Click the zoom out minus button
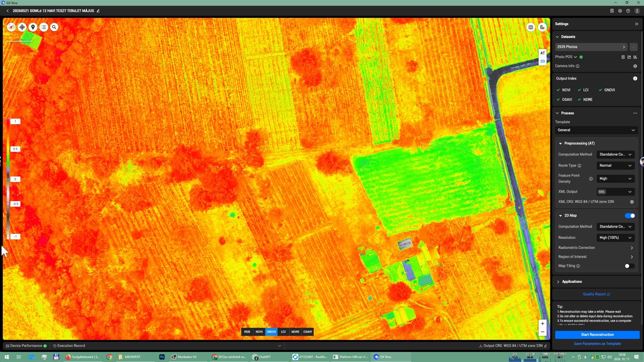The height and width of the screenshot is (362, 644). pyautogui.click(x=542, y=332)
